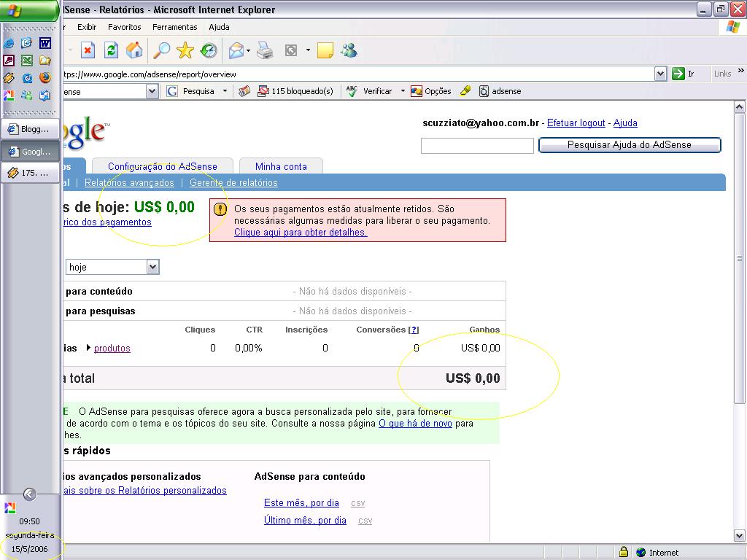
Task: Click the [?] help link beside Conversões
Action: click(x=414, y=330)
